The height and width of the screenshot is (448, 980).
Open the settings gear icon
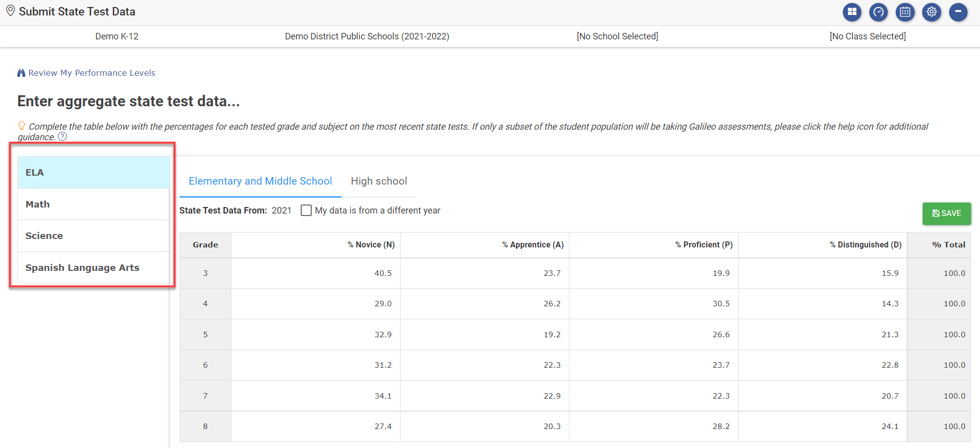click(x=931, y=12)
